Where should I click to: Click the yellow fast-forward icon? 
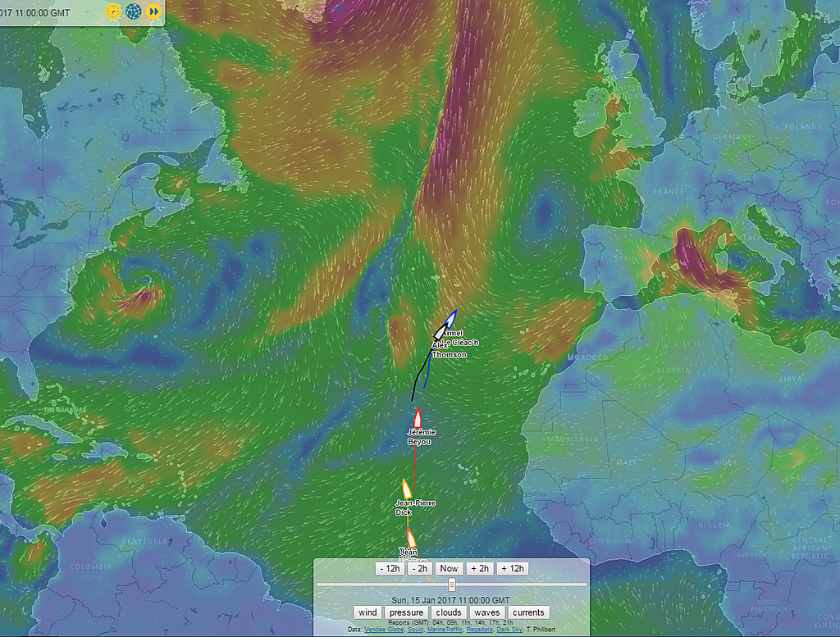(x=153, y=11)
